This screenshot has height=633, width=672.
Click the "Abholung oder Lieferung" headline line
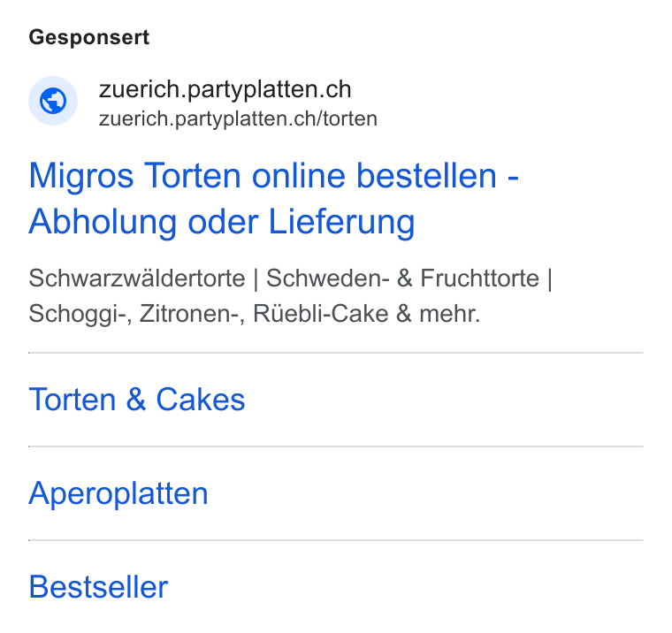tap(222, 222)
